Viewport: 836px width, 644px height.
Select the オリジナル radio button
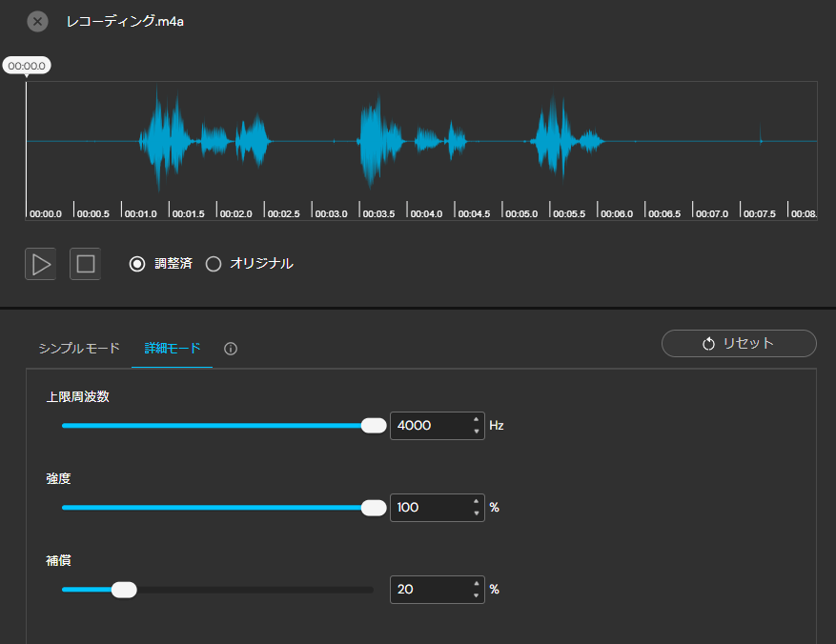pos(214,264)
